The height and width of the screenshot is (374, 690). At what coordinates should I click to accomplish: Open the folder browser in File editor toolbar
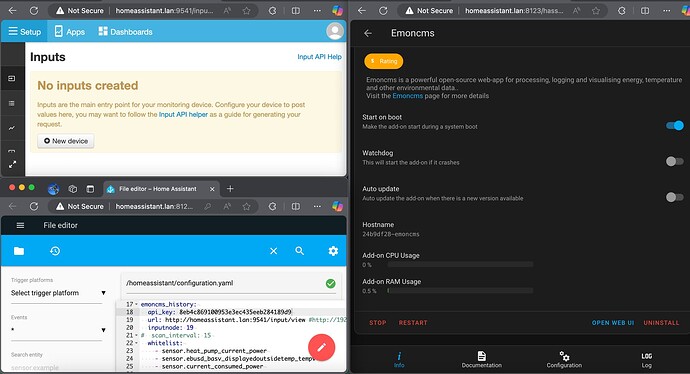click(x=18, y=251)
